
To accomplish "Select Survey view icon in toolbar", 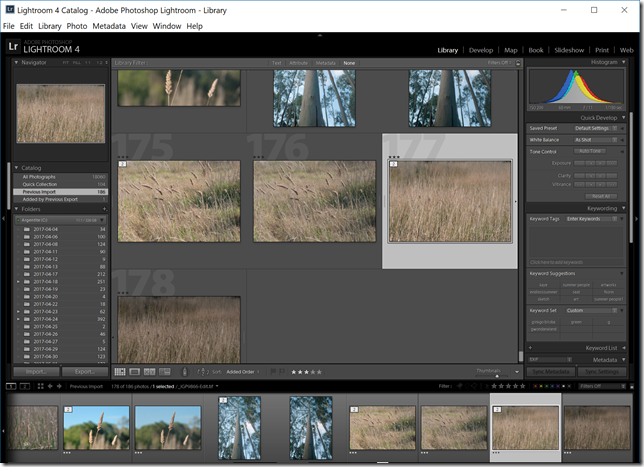I will click(x=162, y=371).
